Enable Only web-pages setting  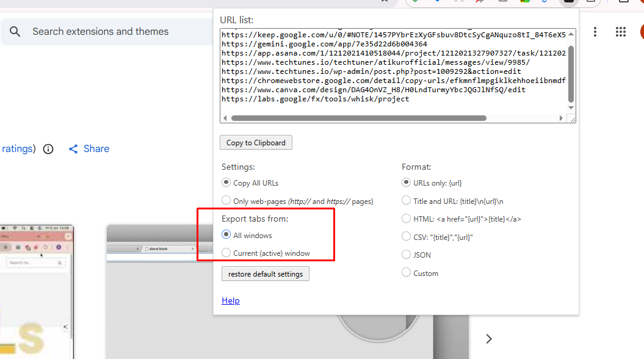click(x=226, y=200)
